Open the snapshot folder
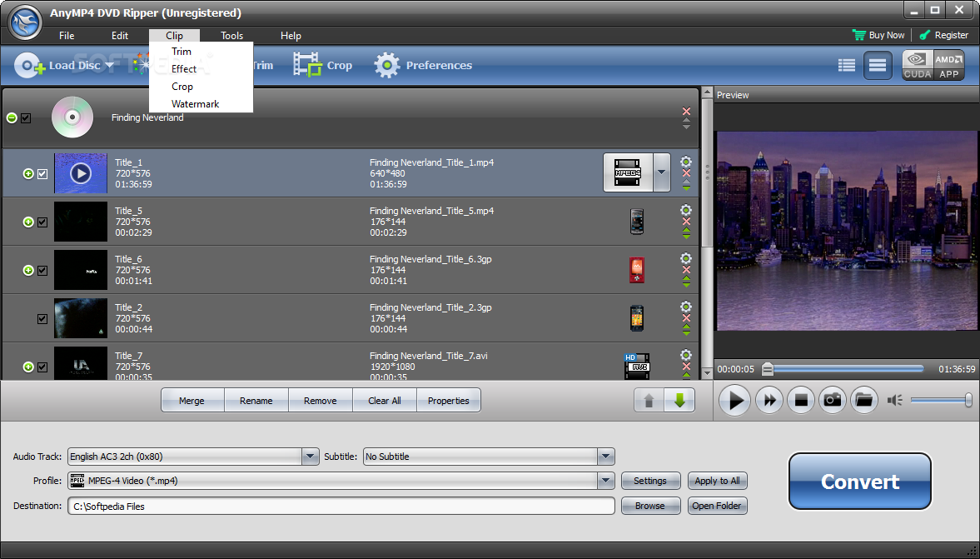The height and width of the screenshot is (559, 980). [863, 400]
